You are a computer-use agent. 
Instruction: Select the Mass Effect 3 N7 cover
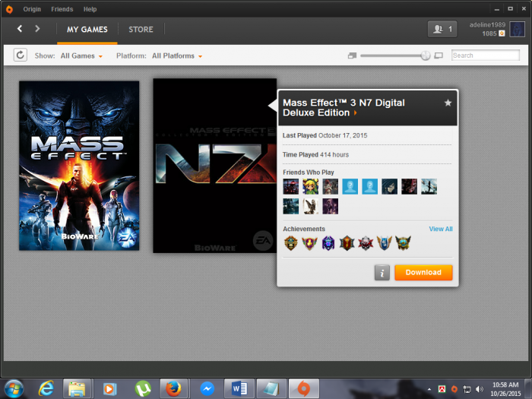pyautogui.click(x=215, y=166)
